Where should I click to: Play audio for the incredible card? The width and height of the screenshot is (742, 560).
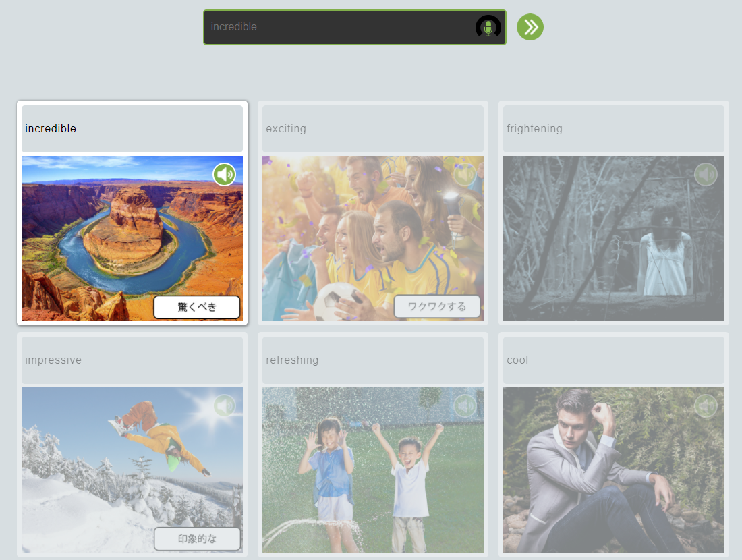pos(225,175)
